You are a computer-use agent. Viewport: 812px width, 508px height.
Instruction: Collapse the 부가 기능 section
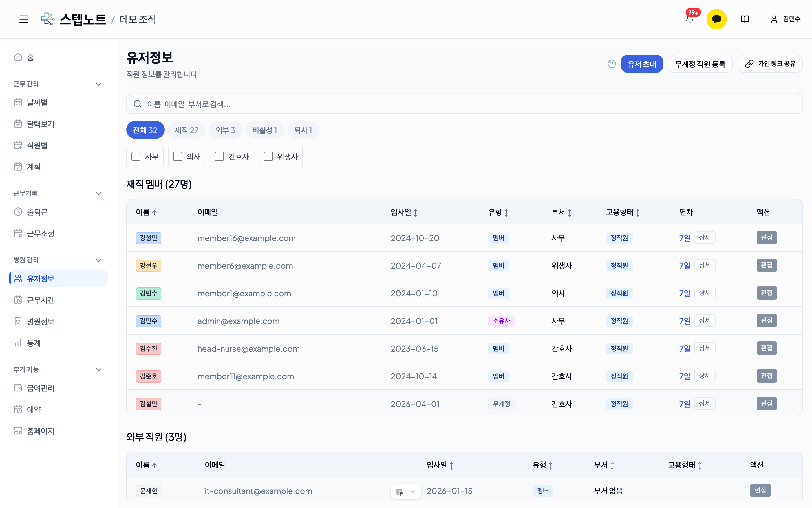(99, 370)
